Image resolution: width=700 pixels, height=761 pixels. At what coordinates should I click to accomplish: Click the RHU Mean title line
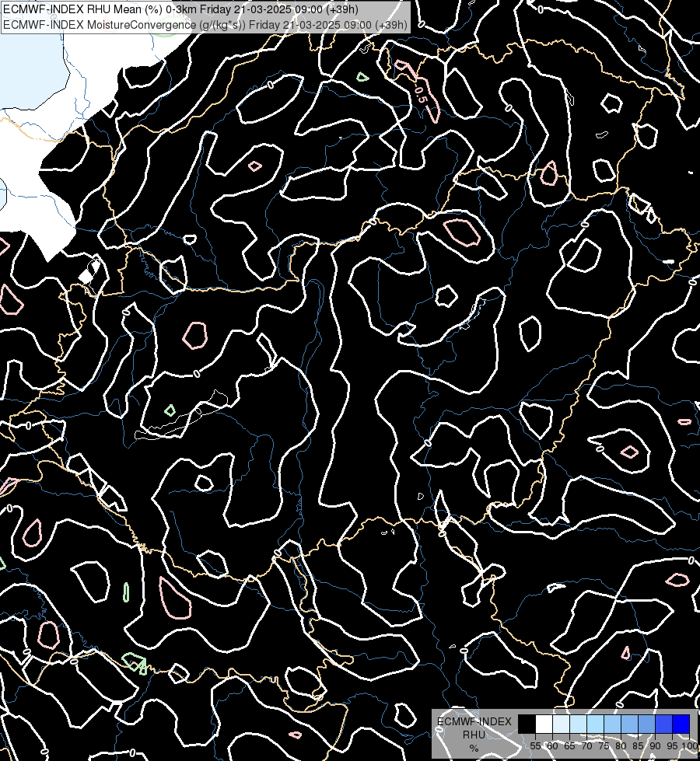coord(180,9)
